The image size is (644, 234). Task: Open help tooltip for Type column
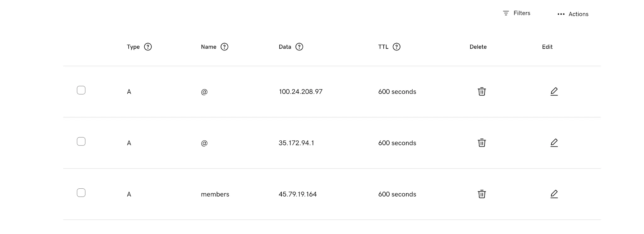tap(148, 47)
